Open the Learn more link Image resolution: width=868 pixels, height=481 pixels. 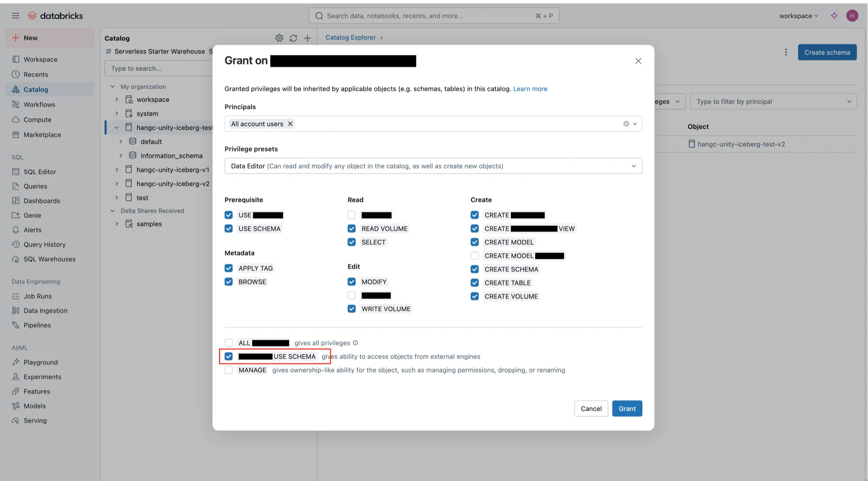(530, 89)
